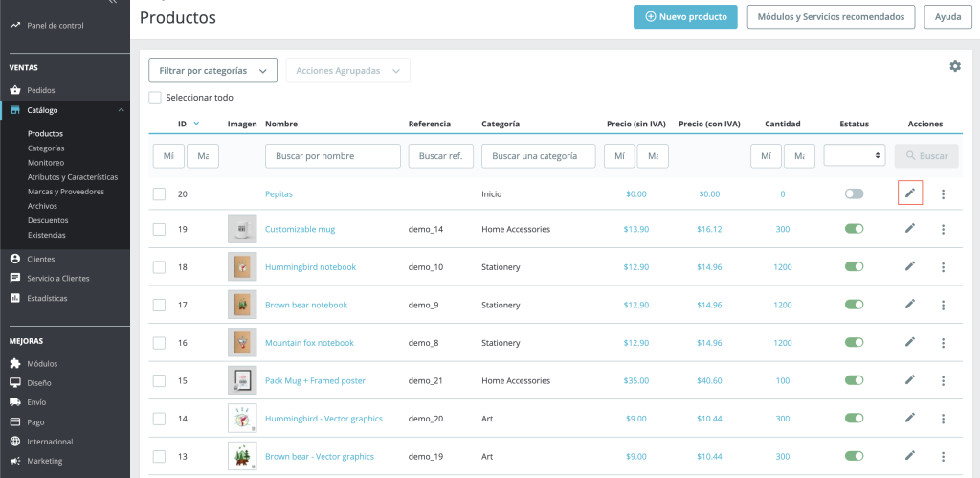Click the Buscar search button
Screen dimensions: 980x478
926,156
